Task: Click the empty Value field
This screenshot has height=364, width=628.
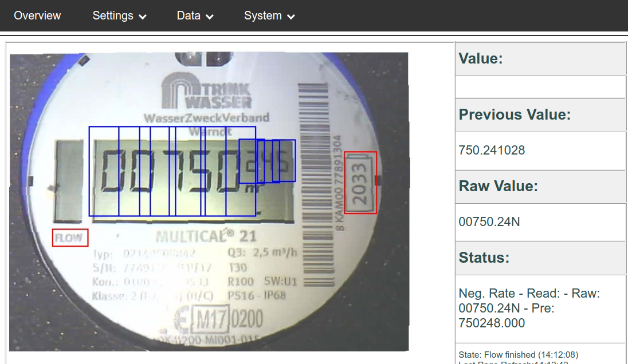Action: (539, 87)
